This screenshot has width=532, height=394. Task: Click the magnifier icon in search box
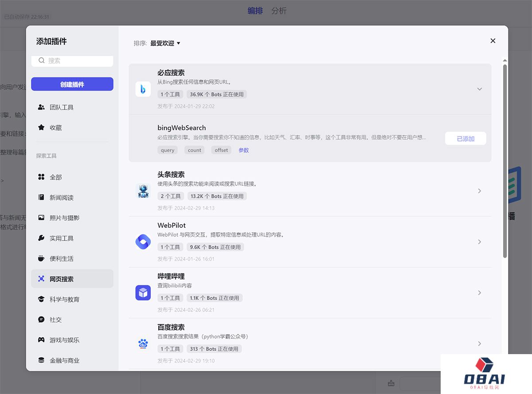[42, 61]
